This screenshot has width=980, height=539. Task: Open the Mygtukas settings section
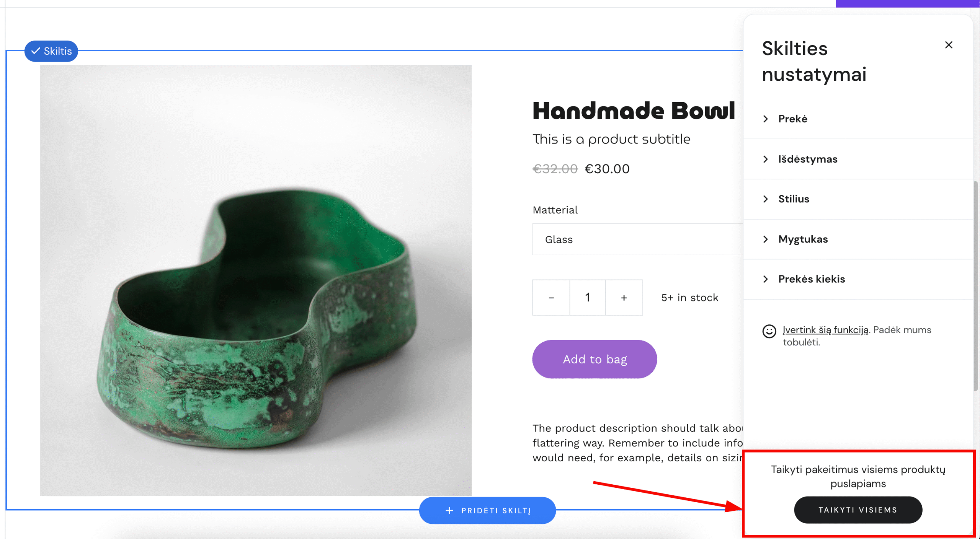pos(803,239)
